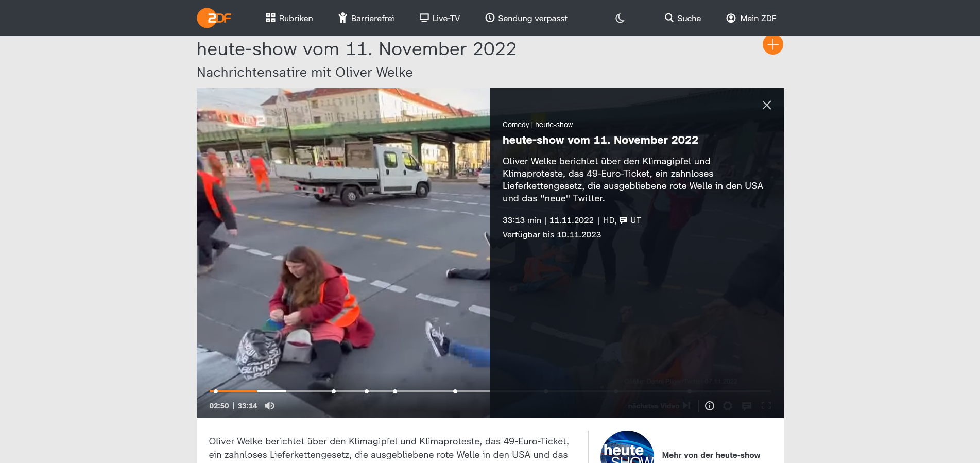Go to Live-TV

(439, 18)
